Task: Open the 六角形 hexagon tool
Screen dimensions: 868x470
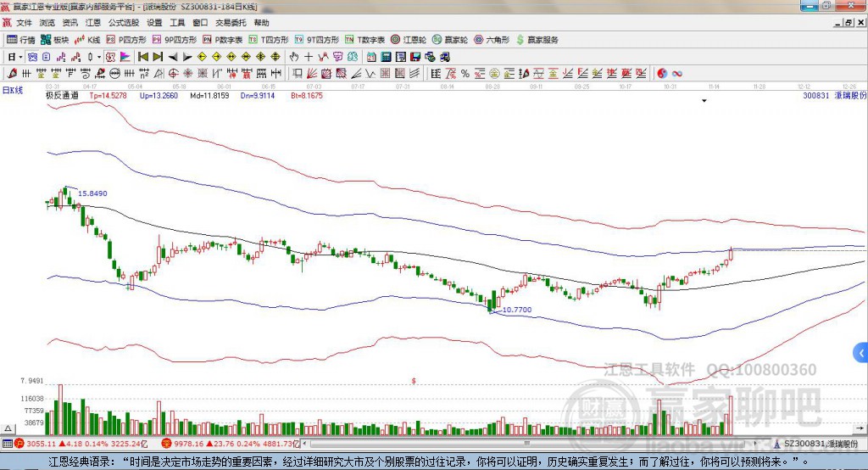Action: coord(492,40)
